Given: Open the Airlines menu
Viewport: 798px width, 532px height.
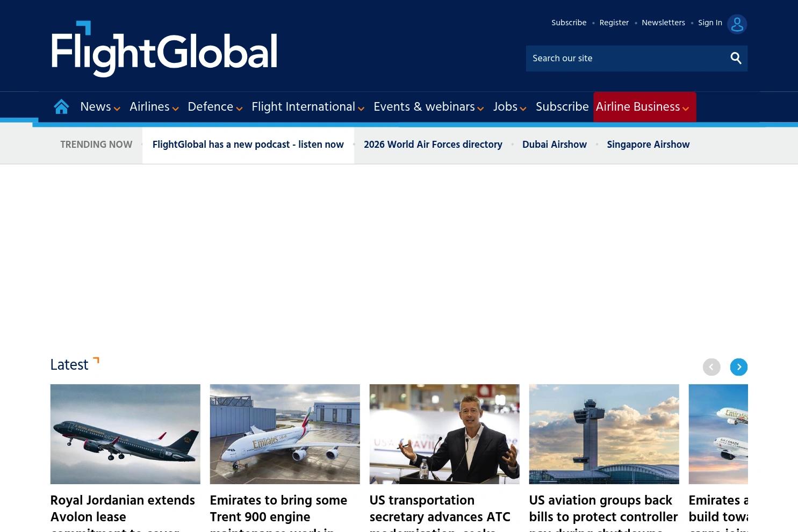Looking at the screenshot, I should (149, 107).
